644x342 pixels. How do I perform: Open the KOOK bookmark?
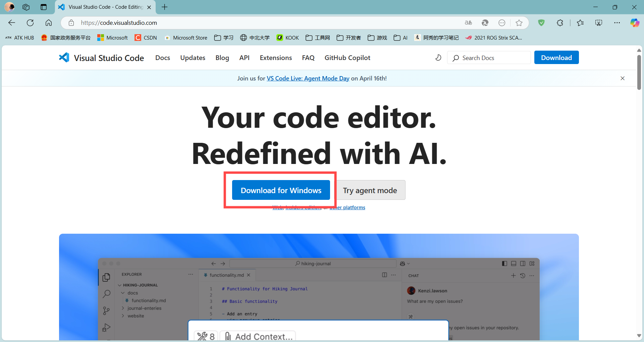287,38
